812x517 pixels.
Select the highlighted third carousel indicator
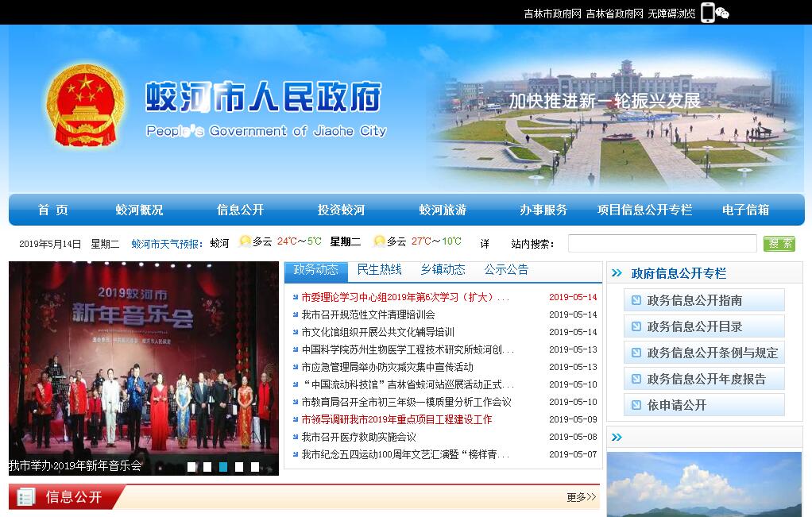[x=223, y=467]
